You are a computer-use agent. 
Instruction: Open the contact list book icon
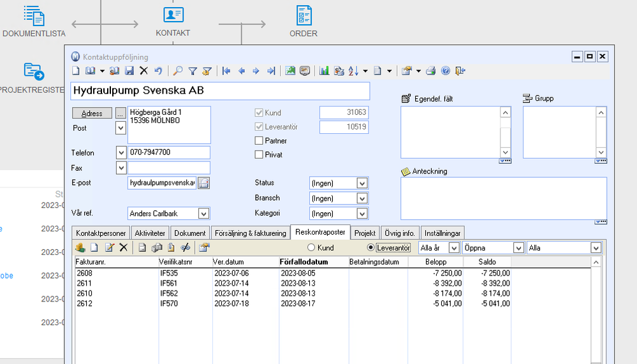90,71
